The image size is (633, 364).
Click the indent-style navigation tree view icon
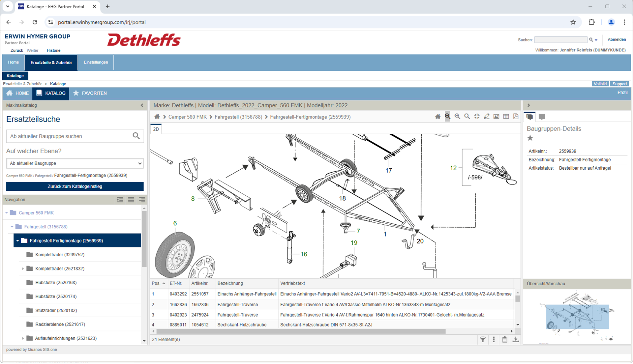pos(120,200)
